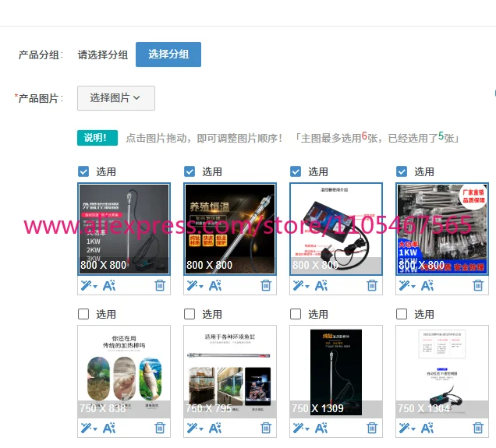Click the 产品图片 field label
496x448 pixels.
(38, 98)
